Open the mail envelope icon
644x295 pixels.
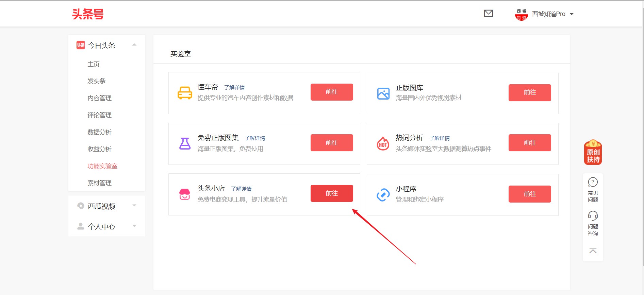coord(489,13)
